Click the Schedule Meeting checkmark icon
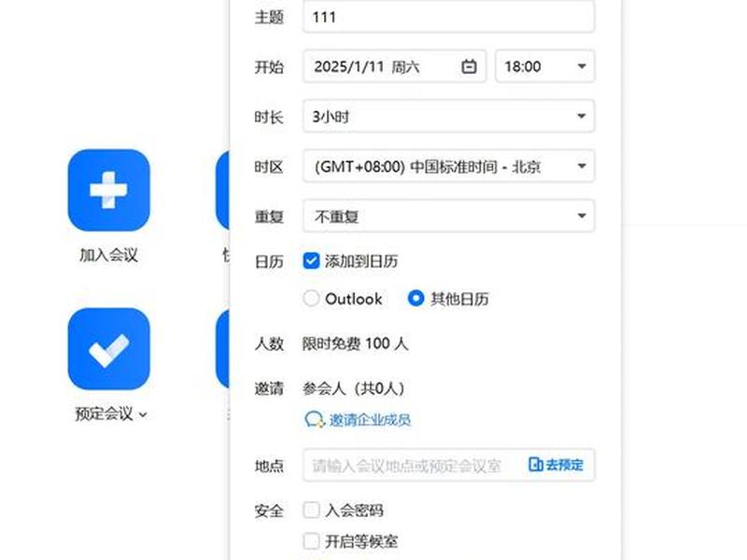The height and width of the screenshot is (560, 747). (x=108, y=348)
